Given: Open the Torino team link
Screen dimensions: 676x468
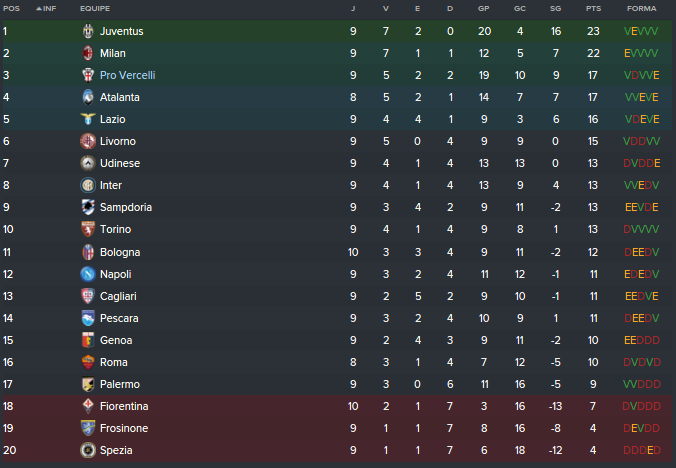Looking at the screenshot, I should pos(116,229).
